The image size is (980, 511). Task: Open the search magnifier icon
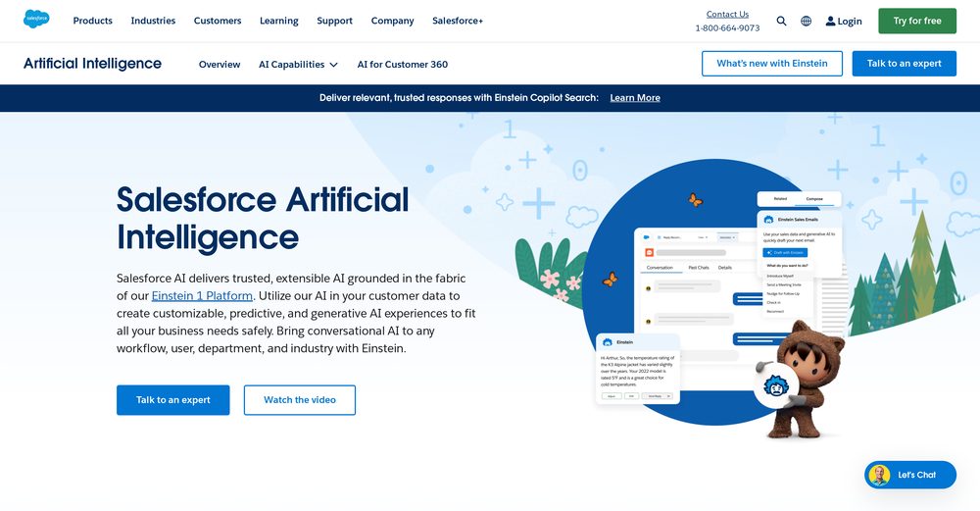[x=781, y=21]
